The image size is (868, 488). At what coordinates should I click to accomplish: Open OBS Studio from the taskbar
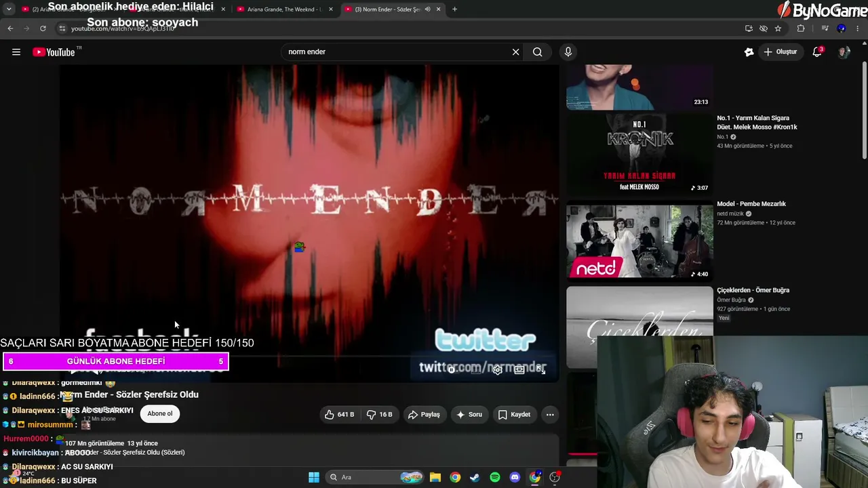pos(555,477)
